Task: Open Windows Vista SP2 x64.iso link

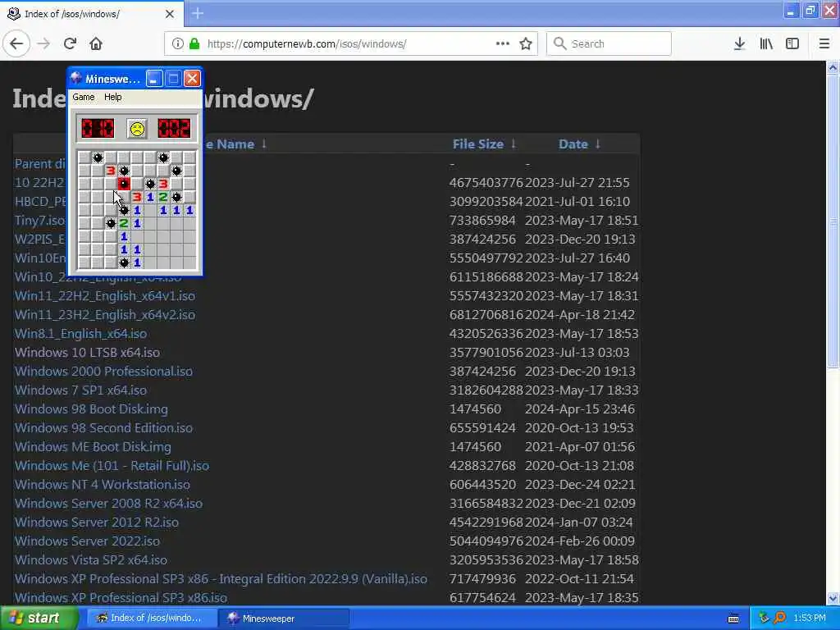Action: click(91, 559)
